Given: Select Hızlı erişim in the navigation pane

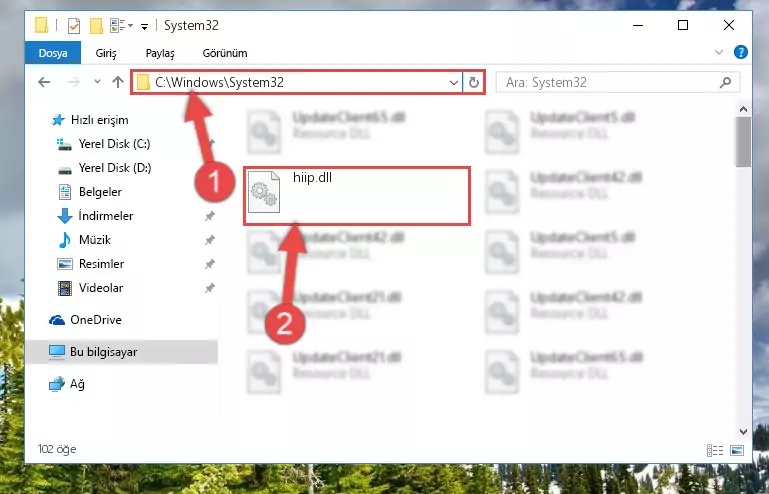Looking at the screenshot, I should point(100,120).
